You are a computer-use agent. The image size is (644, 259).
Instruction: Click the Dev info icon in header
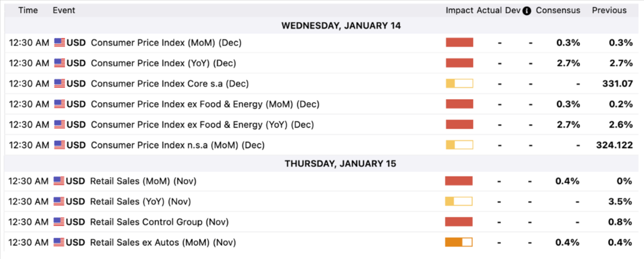pyautogui.click(x=527, y=11)
